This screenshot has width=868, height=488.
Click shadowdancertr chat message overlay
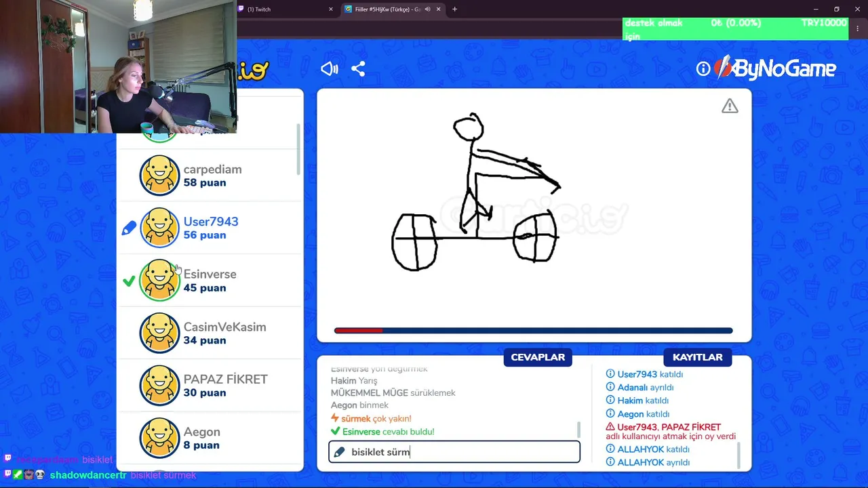point(100,475)
